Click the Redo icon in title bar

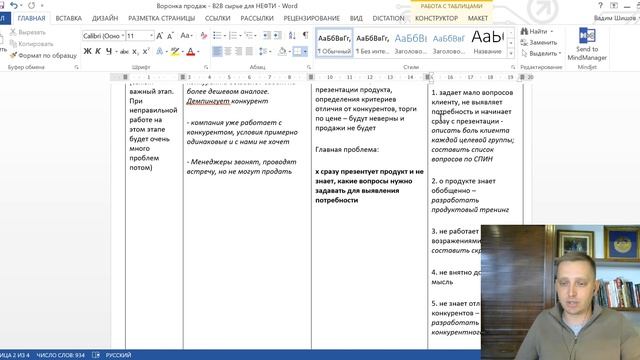click(x=31, y=5)
